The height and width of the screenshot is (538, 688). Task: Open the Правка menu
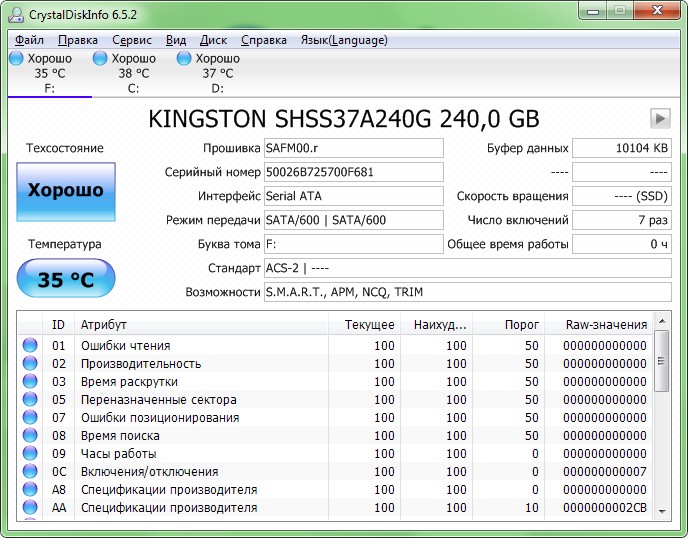tap(78, 40)
